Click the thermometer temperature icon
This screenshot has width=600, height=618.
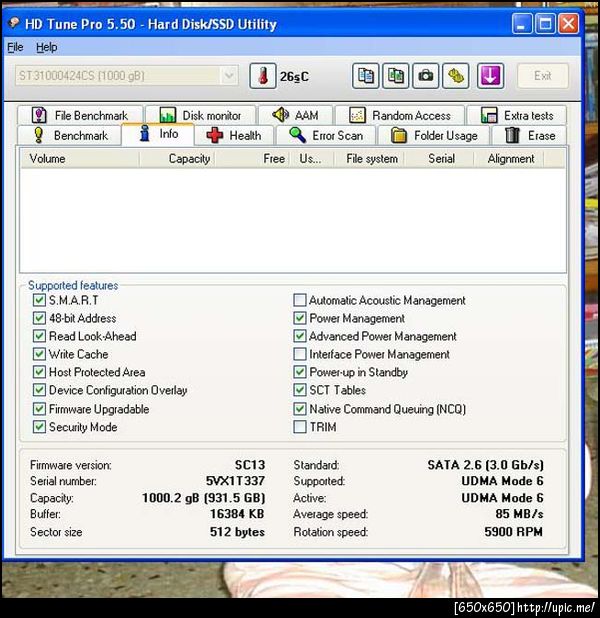263,76
